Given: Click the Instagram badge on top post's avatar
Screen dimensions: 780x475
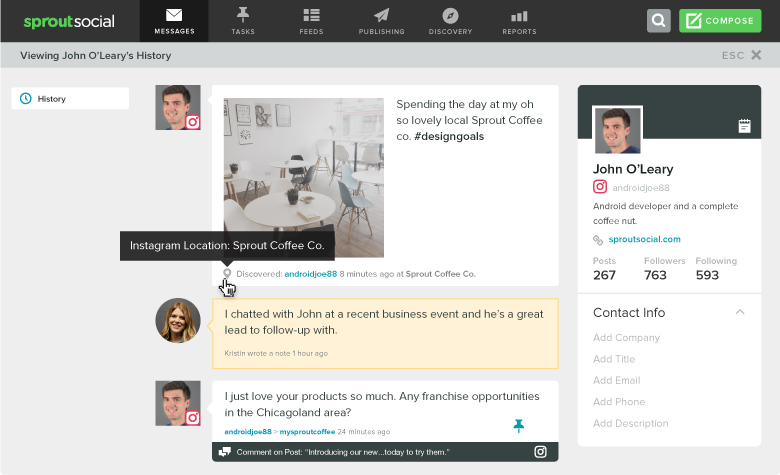Looking at the screenshot, I should (193, 122).
